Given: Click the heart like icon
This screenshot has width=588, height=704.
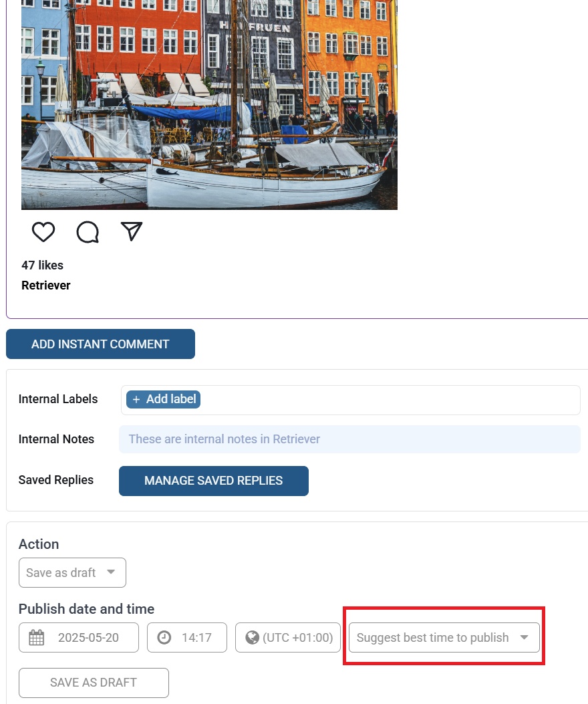Looking at the screenshot, I should tap(43, 232).
